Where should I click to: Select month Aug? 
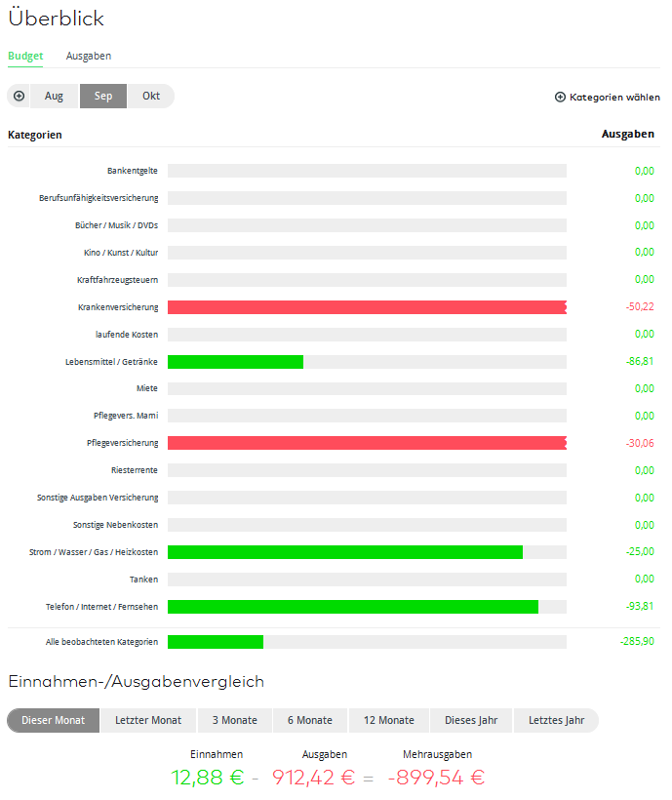click(x=54, y=97)
